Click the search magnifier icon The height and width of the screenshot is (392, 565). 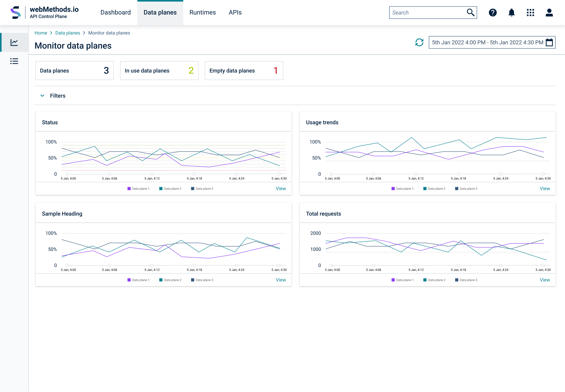pos(471,13)
